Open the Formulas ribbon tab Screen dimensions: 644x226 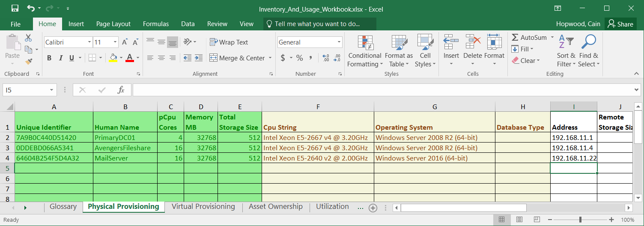tap(156, 24)
